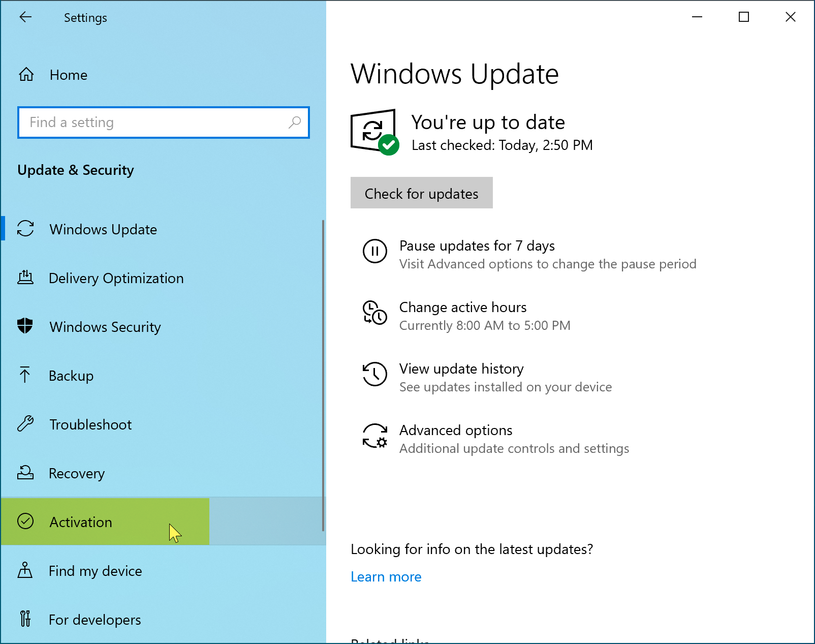Click the back arrow in Settings
The height and width of the screenshot is (644, 815).
[x=25, y=17]
